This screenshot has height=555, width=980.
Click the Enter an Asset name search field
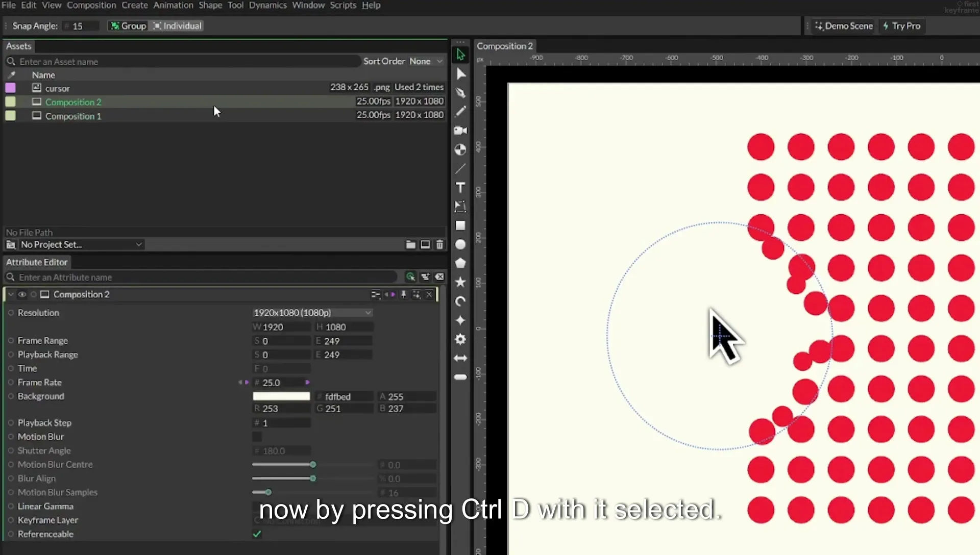coord(183,61)
